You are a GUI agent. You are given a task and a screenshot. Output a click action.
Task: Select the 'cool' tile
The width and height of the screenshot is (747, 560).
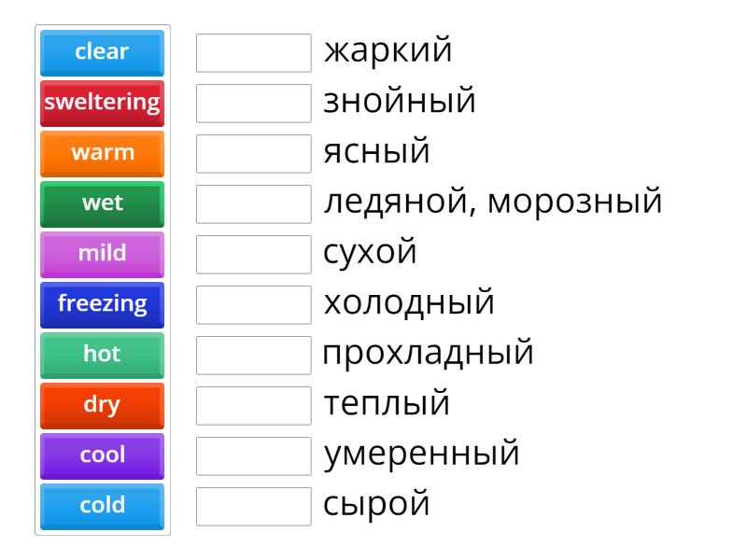(102, 455)
